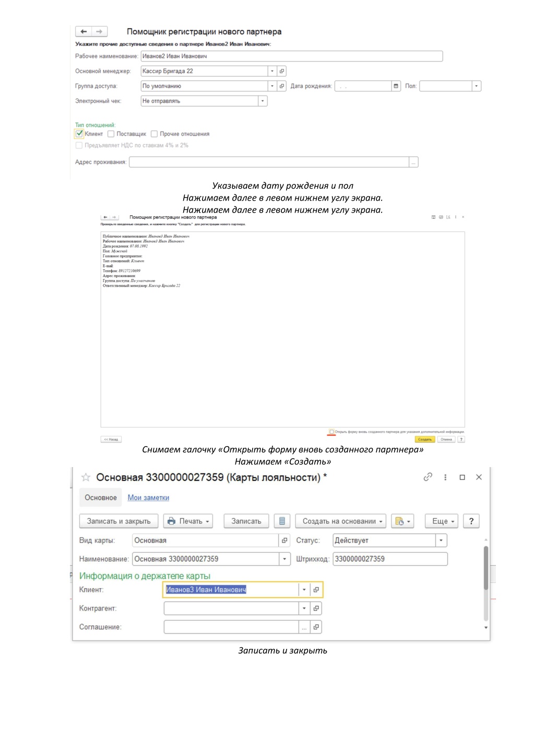This screenshot has height=756, width=534.
Task: Click the vertical scrollbar of the loyalty card form
Action: coord(486,568)
